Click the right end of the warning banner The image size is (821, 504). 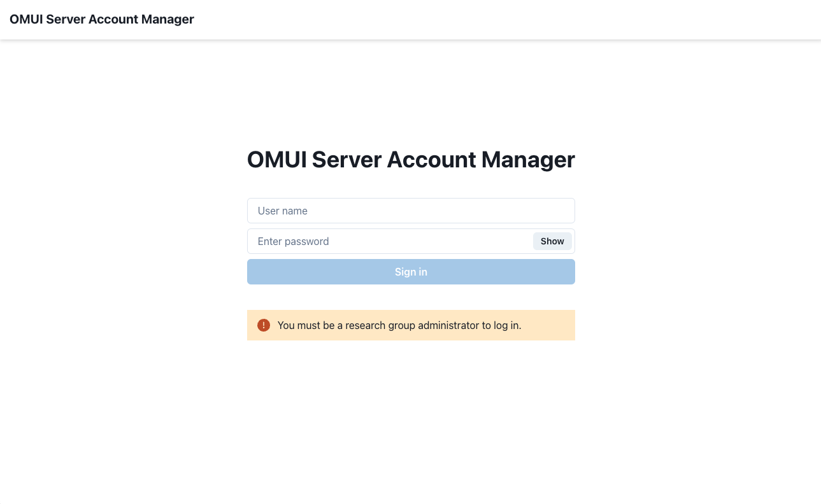point(564,325)
